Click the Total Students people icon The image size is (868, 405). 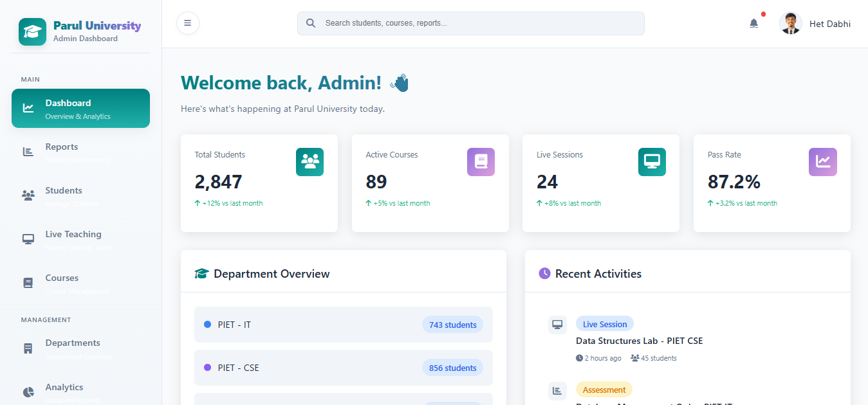(309, 162)
